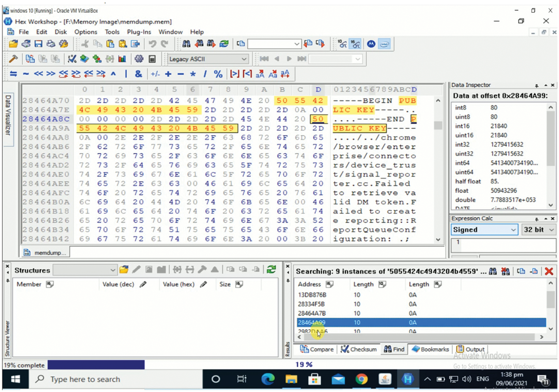Viewport: 559px width, 392px height.
Task: Open the calculator toolbar icon
Action: 152,59
